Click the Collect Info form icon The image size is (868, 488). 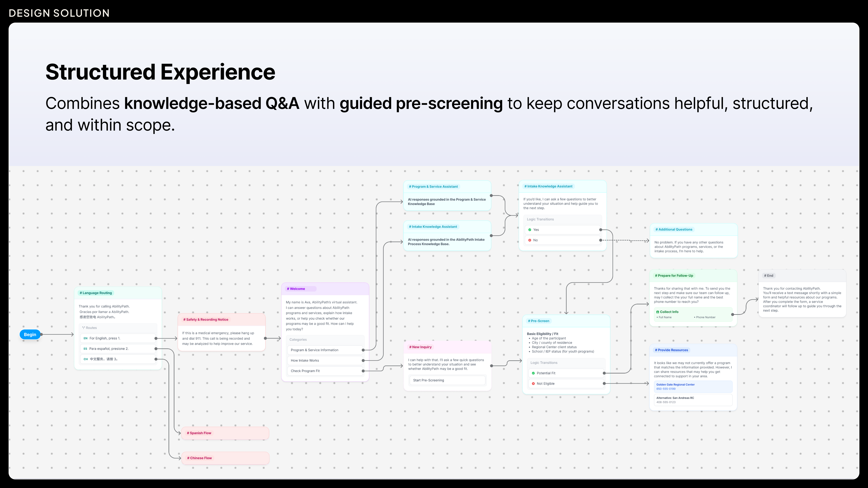pyautogui.click(x=658, y=312)
